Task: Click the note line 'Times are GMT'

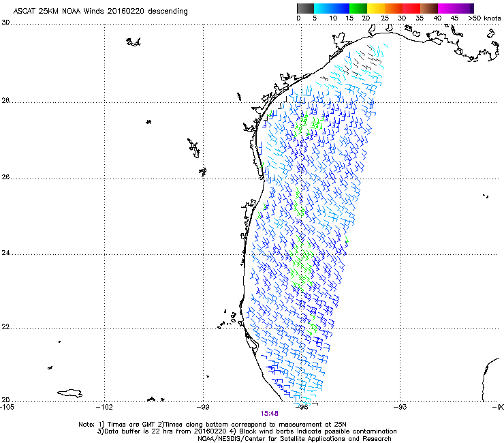Action: (x=131, y=425)
